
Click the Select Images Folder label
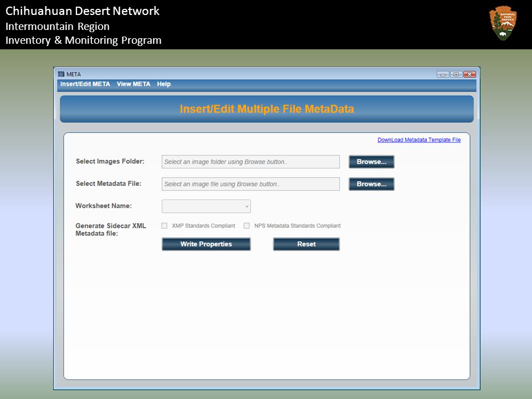[110, 161]
